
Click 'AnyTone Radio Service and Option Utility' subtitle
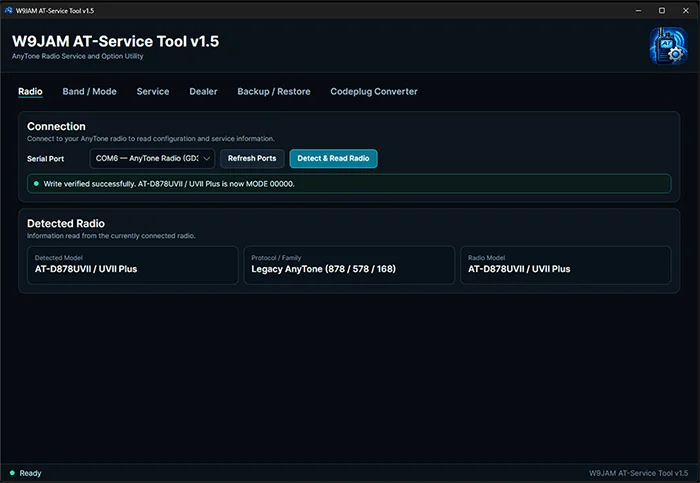(x=78, y=56)
